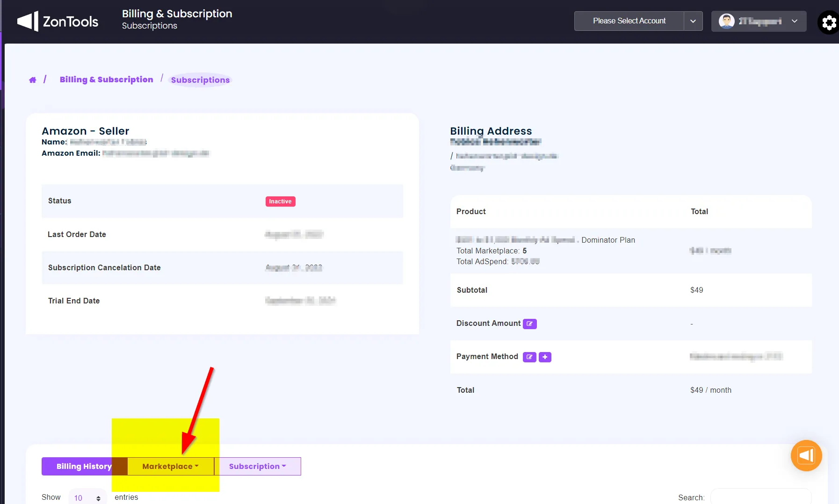The image size is (839, 504).
Task: Go to home via breadcrumb house icon
Action: click(x=33, y=80)
